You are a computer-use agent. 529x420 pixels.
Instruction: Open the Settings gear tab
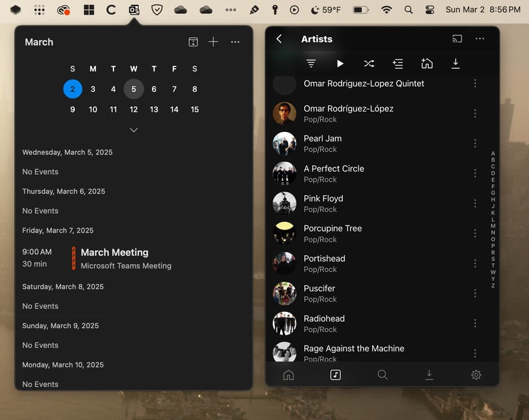476,375
